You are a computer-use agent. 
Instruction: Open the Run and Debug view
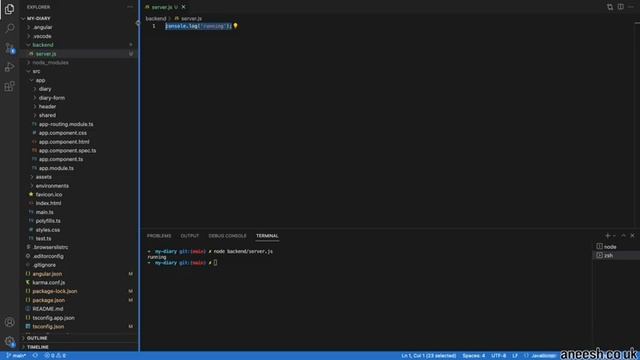point(9,67)
